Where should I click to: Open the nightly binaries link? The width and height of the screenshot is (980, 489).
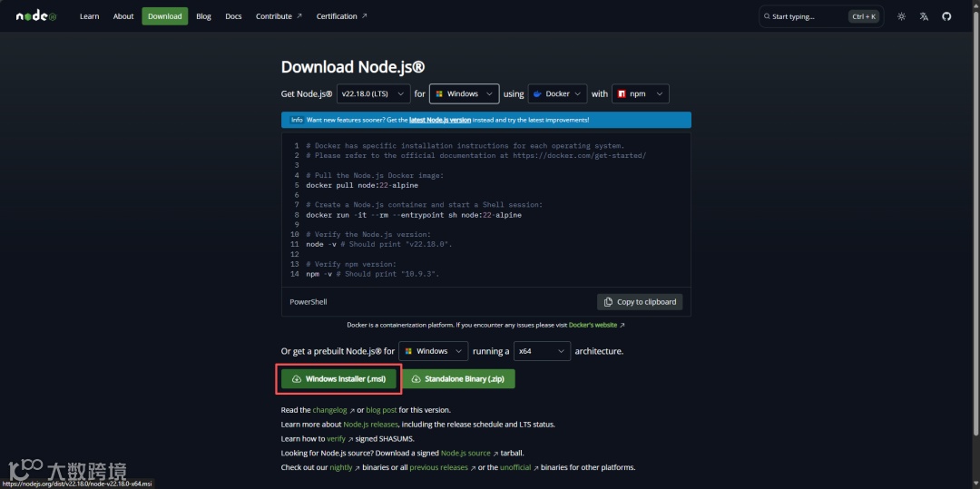click(345, 468)
